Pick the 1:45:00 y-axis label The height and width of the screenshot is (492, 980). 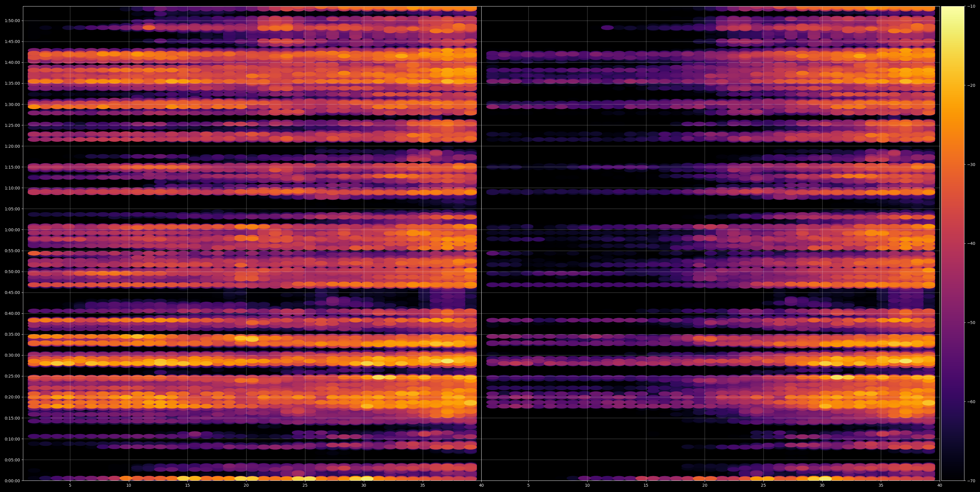coord(12,41)
